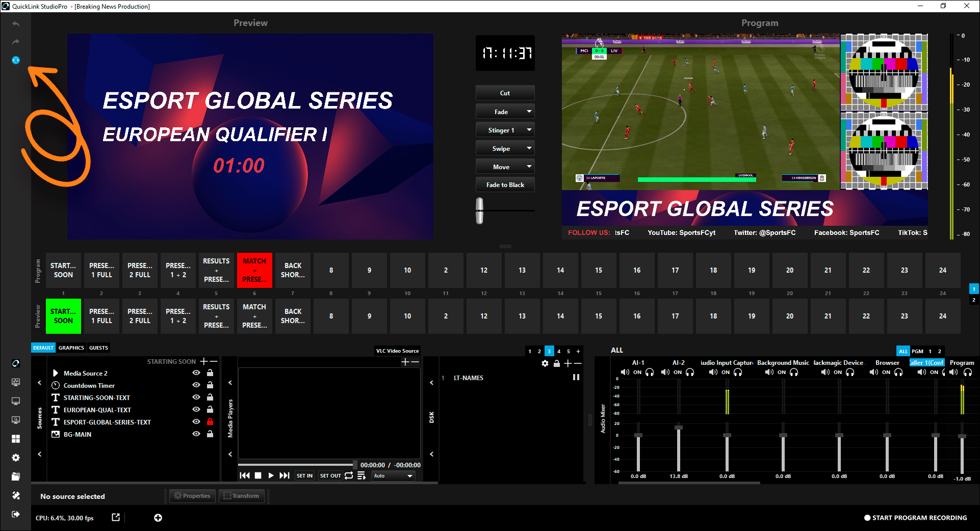Stop media player playback
Screen dimensions: 980x531
(258, 475)
